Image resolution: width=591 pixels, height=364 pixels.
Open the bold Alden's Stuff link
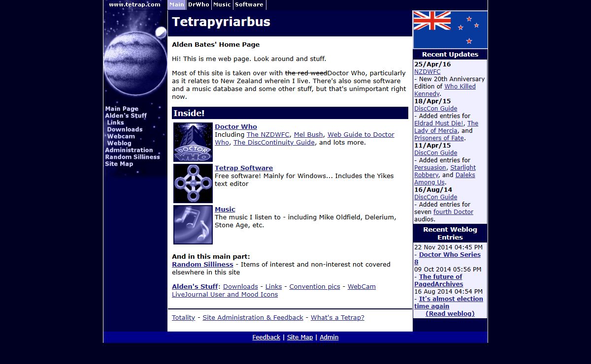(195, 286)
